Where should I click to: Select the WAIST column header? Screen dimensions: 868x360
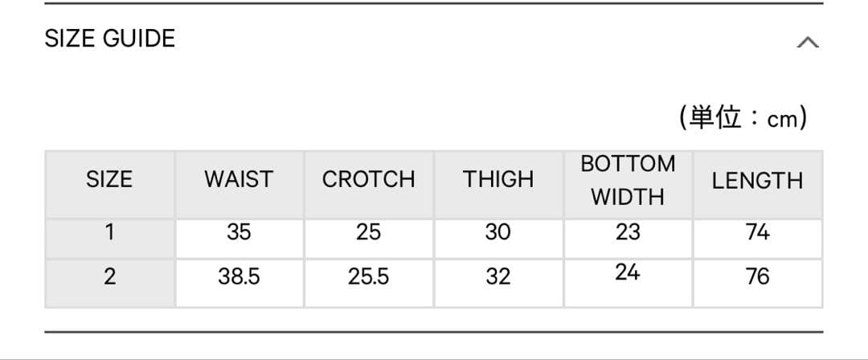(x=239, y=179)
